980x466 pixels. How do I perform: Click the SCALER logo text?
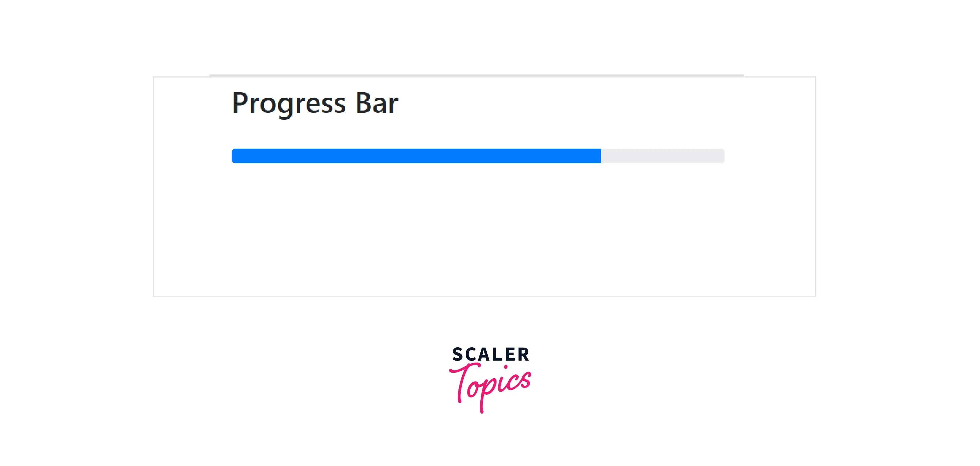pyautogui.click(x=490, y=355)
